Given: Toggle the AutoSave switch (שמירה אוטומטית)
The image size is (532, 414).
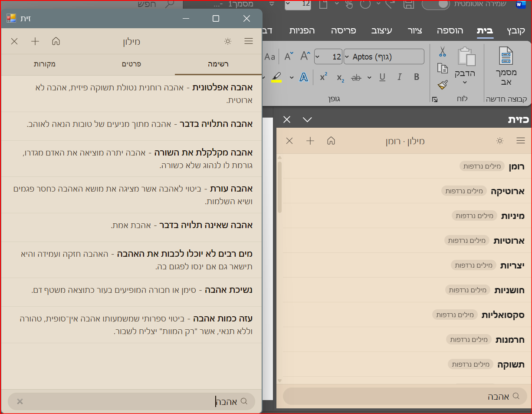Looking at the screenshot, I should pos(436,4).
